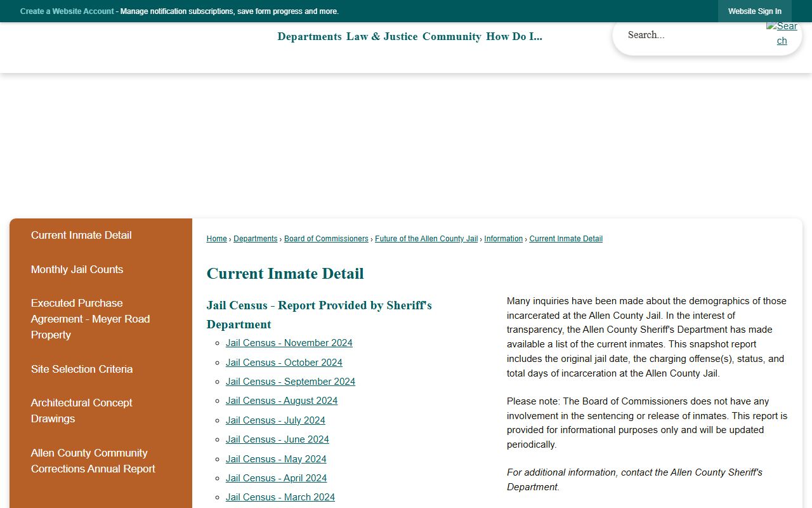This screenshot has height=508, width=812.
Task: Open Jail Census - April 2024
Action: tap(277, 478)
